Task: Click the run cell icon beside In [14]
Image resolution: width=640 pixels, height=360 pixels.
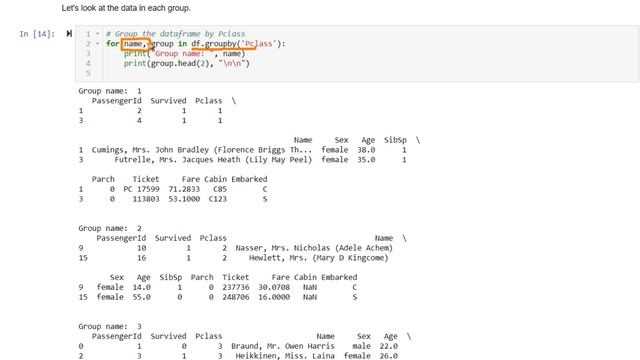Action: point(69,33)
